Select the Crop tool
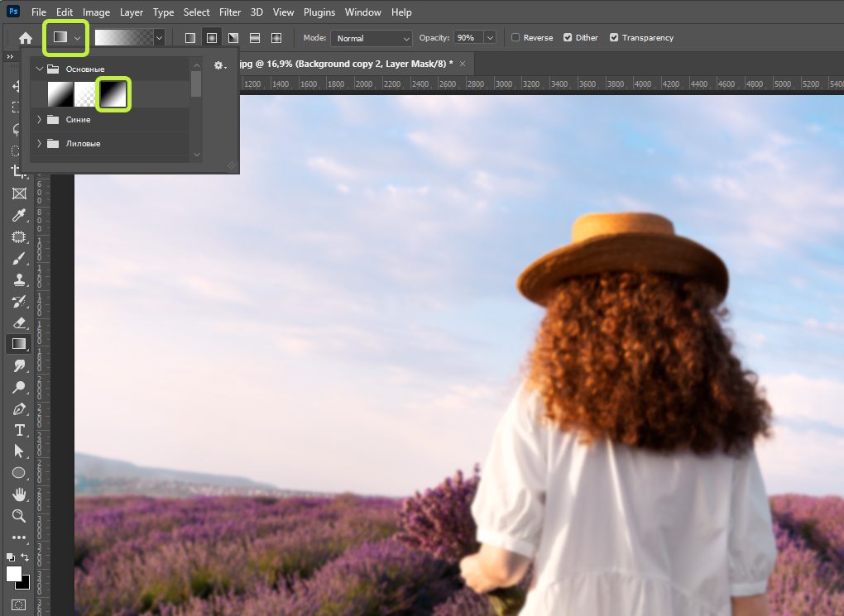Screen dimensions: 844x616 click(18, 172)
